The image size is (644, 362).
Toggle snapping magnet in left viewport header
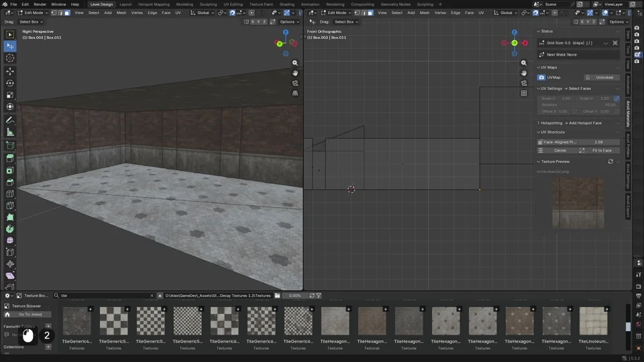233,13
